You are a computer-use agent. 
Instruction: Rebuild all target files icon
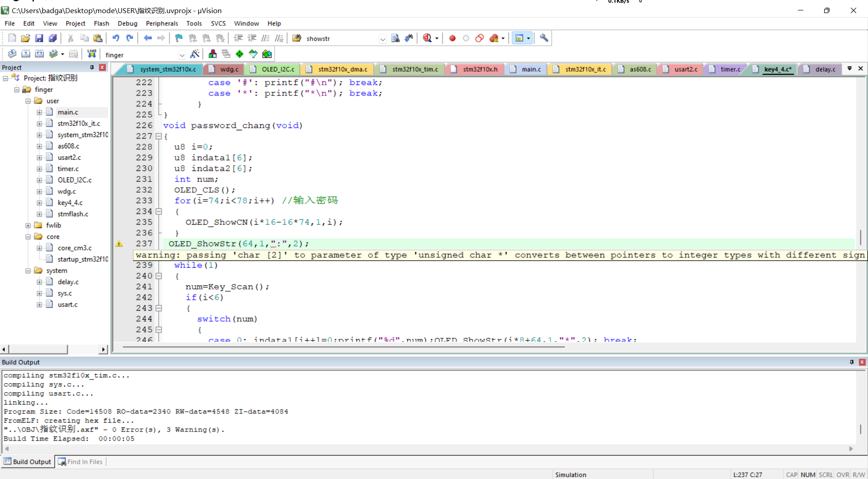pyautogui.click(x=39, y=54)
